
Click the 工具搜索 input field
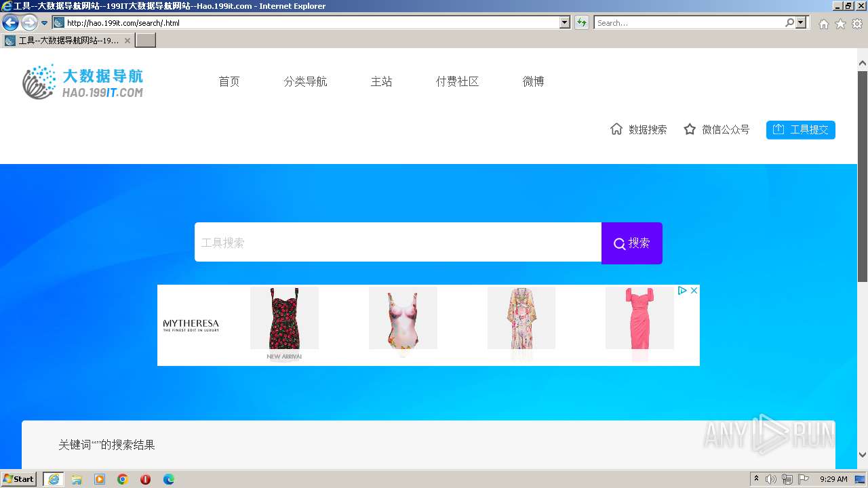(x=398, y=242)
